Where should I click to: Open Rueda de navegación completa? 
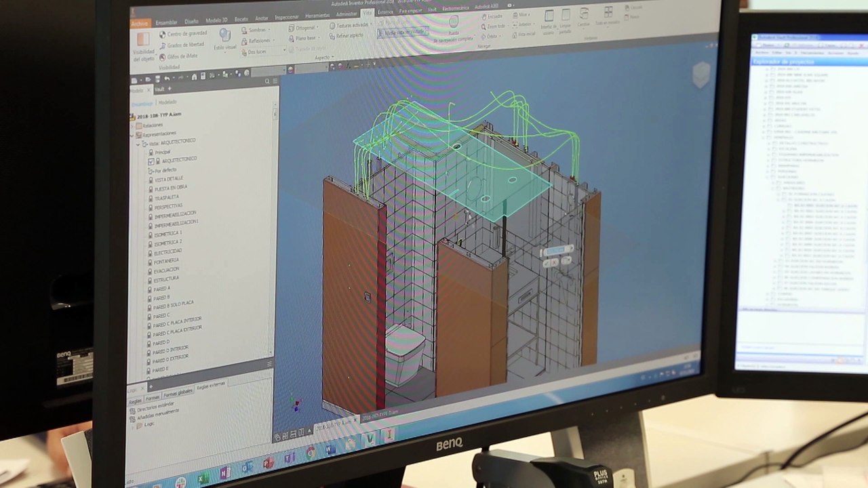pos(454,30)
